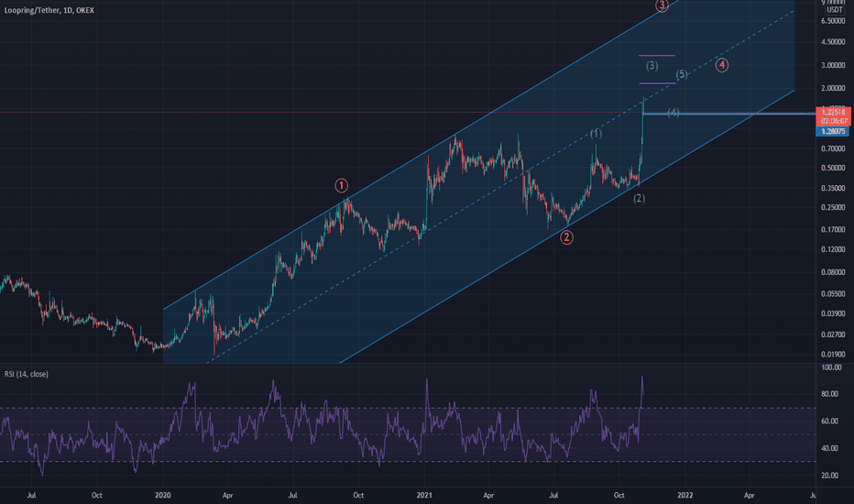Click the 0.70000 price axis label
Viewport: 854px width, 504px height.
pos(833,148)
